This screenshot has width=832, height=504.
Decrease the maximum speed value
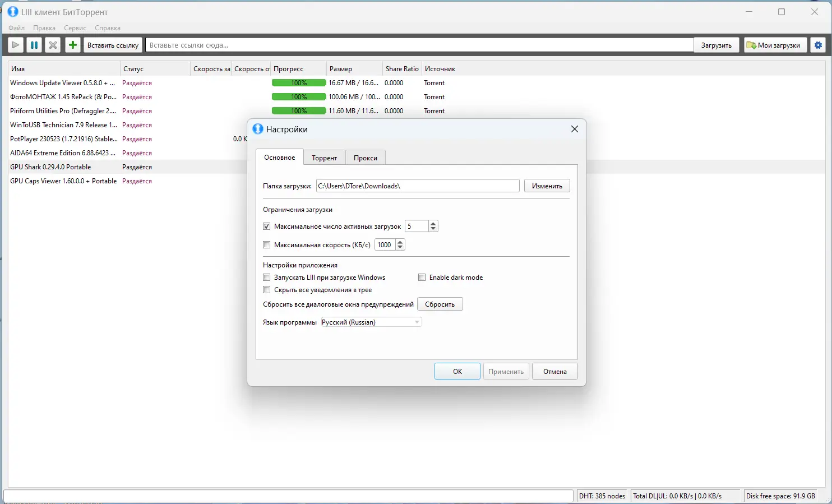point(400,247)
